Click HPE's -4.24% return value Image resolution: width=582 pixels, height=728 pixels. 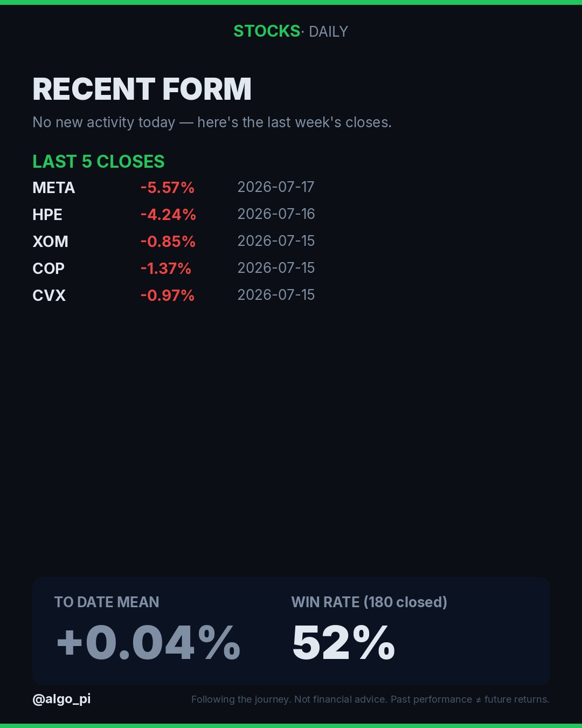pos(168,214)
